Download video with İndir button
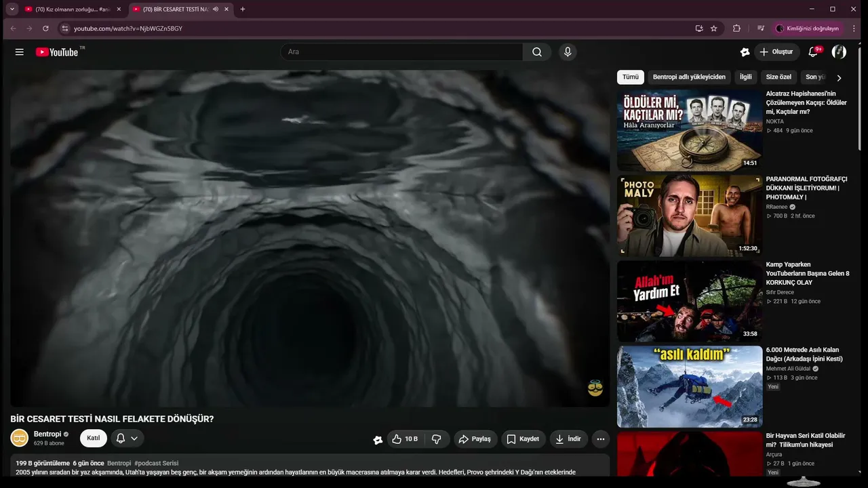 point(568,439)
